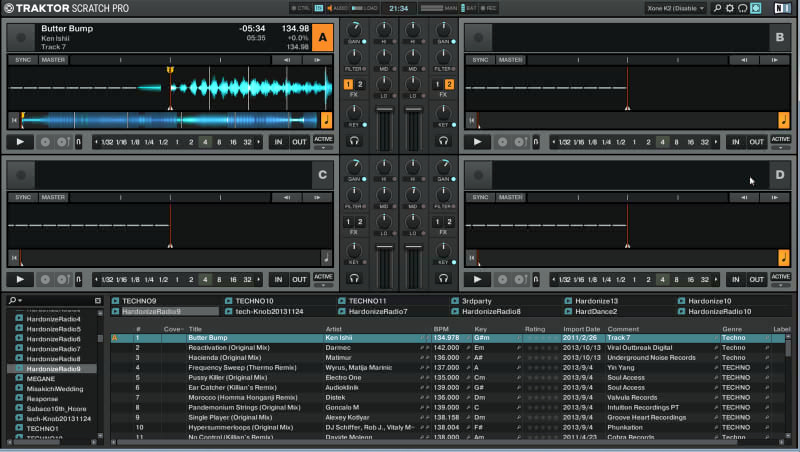
Task: Select HardonizeRadio7 favorite tab
Action: point(378,312)
